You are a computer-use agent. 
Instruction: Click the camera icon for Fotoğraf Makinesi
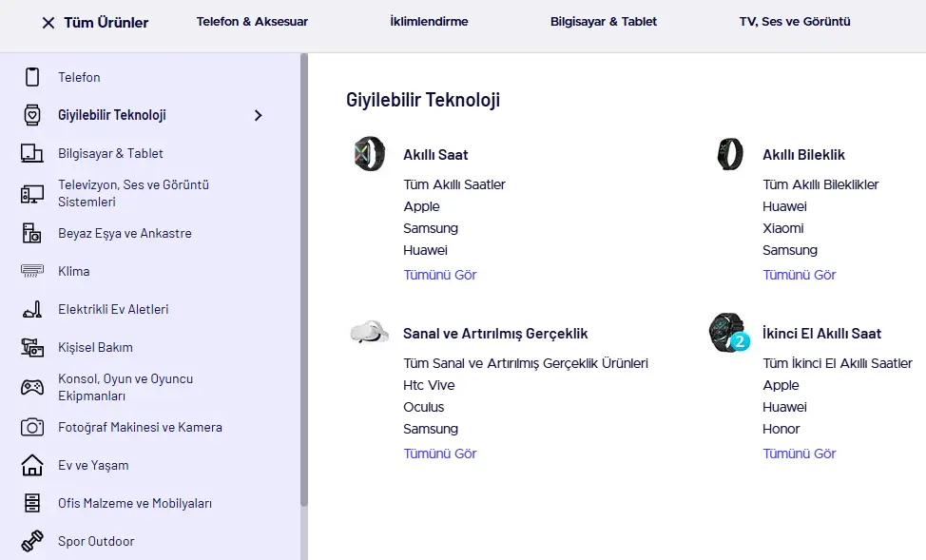(32, 427)
